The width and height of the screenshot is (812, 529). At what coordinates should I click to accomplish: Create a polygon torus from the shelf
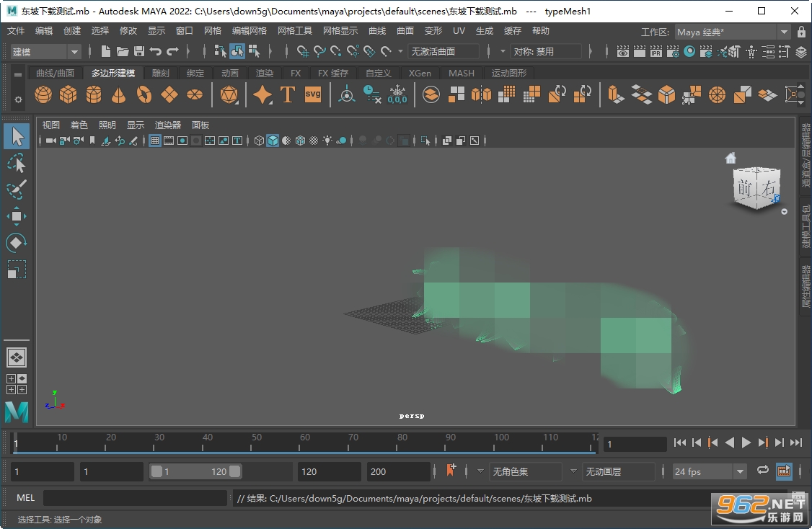[x=144, y=94]
